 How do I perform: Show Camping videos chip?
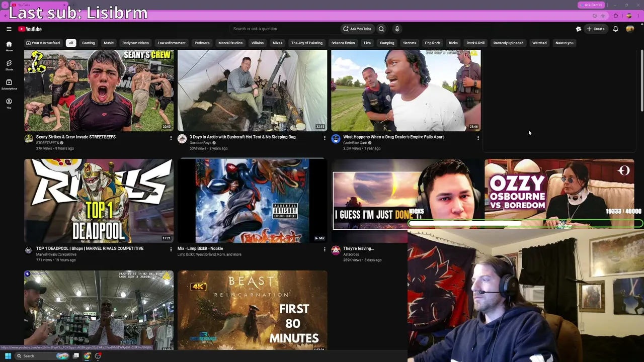(387, 43)
